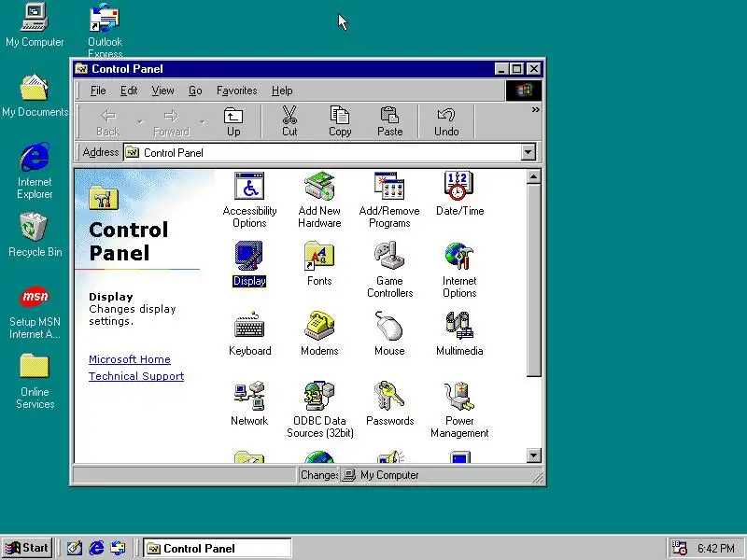Click Control Panel taskbar button
The image size is (747, 560).
click(218, 548)
